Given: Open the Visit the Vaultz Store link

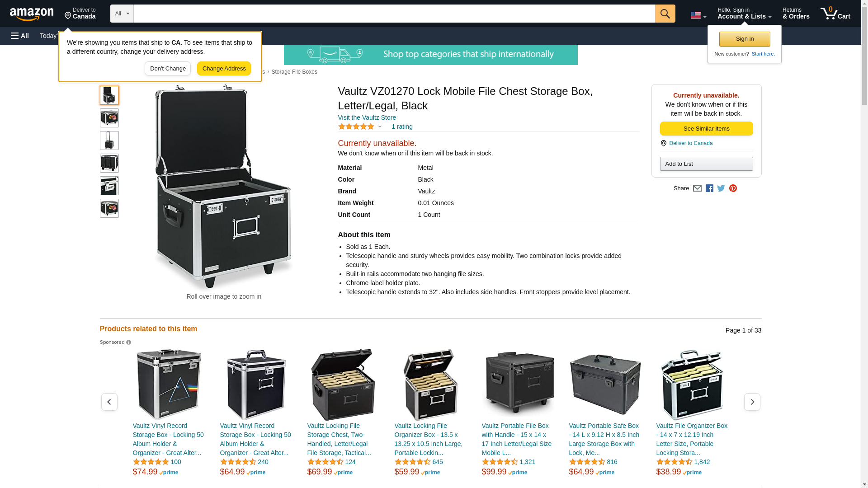Looking at the screenshot, I should [367, 117].
